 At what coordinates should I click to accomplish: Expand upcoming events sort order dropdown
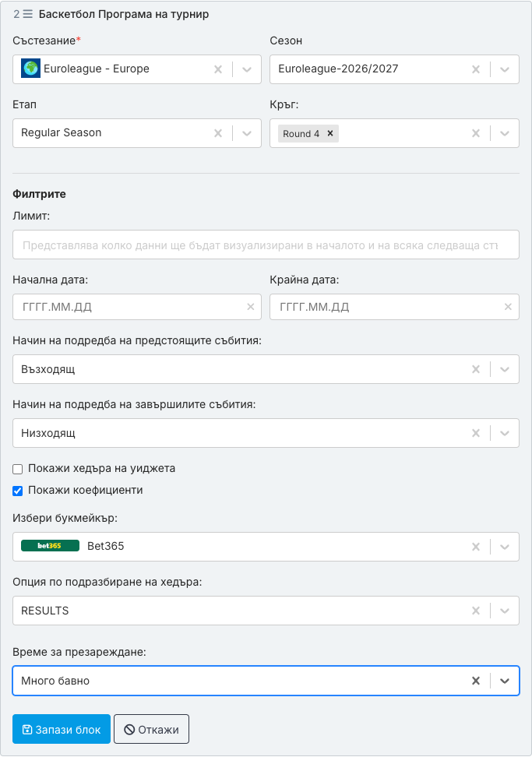click(x=505, y=369)
